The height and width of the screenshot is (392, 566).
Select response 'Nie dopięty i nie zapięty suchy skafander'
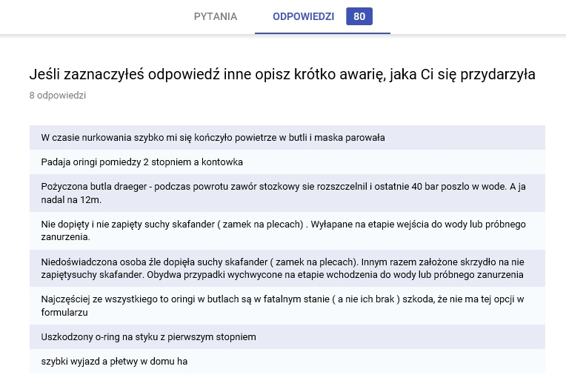(x=287, y=230)
